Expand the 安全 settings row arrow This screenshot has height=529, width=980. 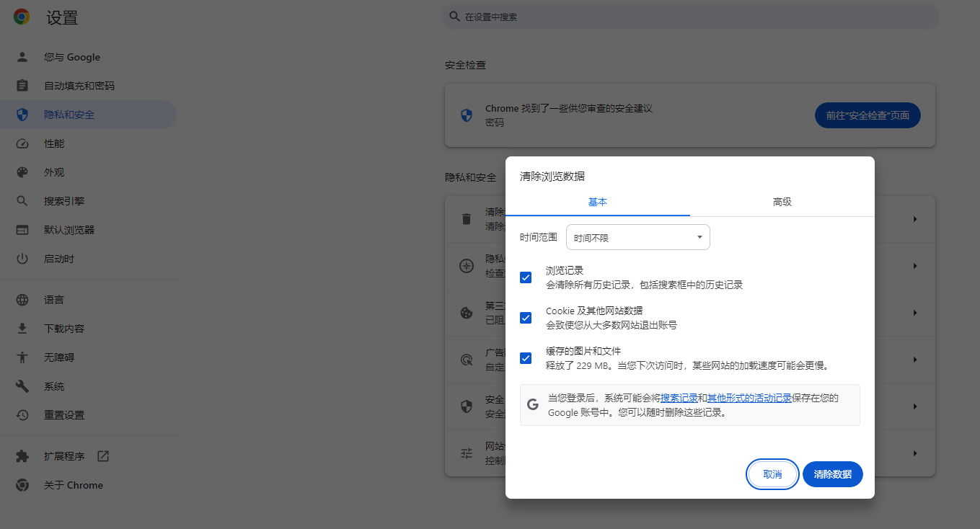pos(914,404)
